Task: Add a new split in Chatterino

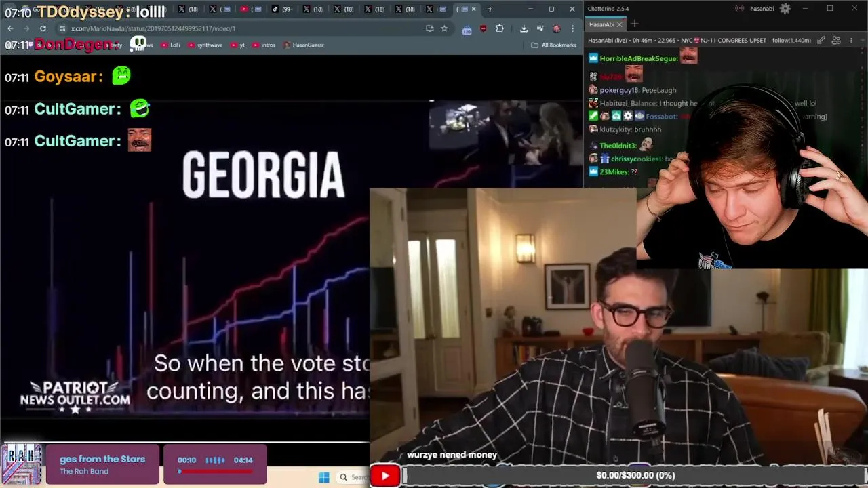Action: pyautogui.click(x=862, y=40)
